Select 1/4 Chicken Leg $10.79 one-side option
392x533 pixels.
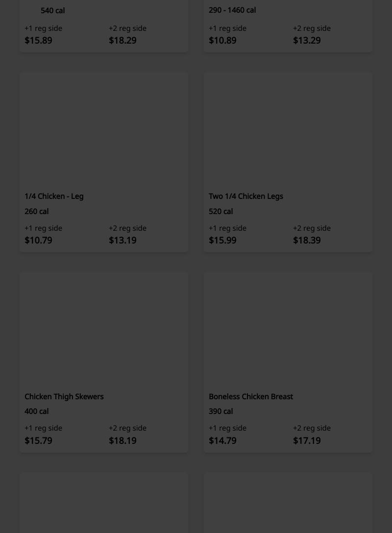pyautogui.click(x=39, y=240)
